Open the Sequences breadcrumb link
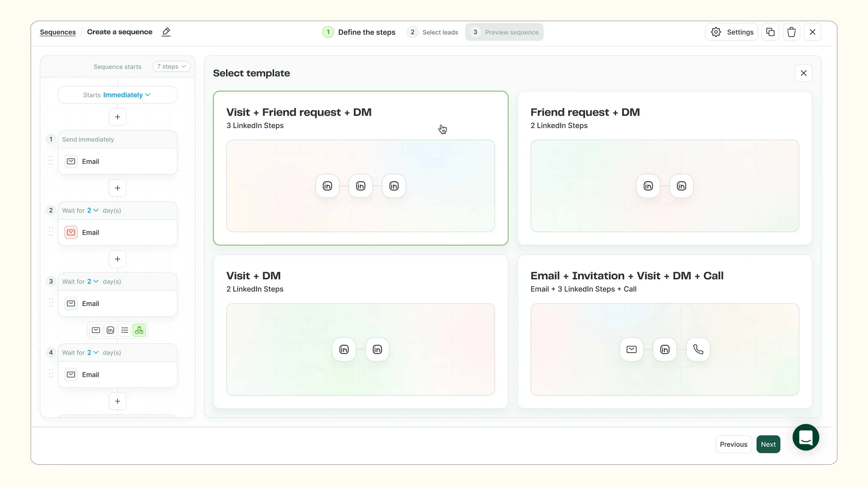This screenshot has width=868, height=487. tap(58, 32)
